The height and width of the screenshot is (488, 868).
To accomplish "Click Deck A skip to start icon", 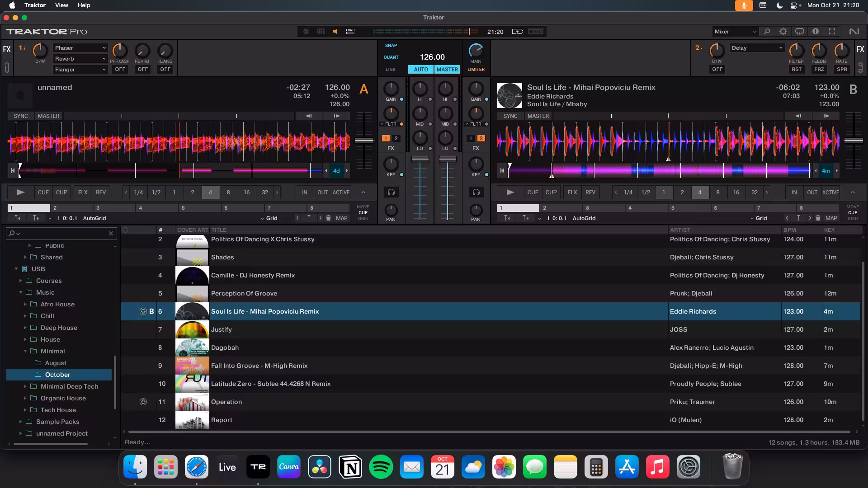I will [x=13, y=171].
